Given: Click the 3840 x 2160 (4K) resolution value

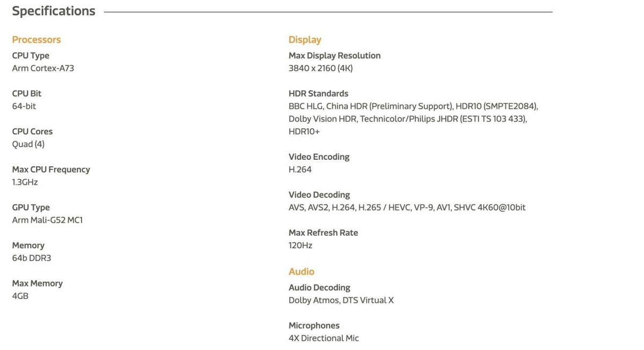Looking at the screenshot, I should pos(320,69).
